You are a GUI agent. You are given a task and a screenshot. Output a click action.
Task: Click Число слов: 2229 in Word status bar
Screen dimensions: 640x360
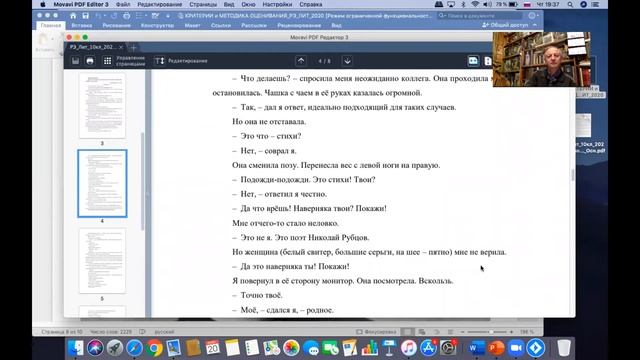111,332
